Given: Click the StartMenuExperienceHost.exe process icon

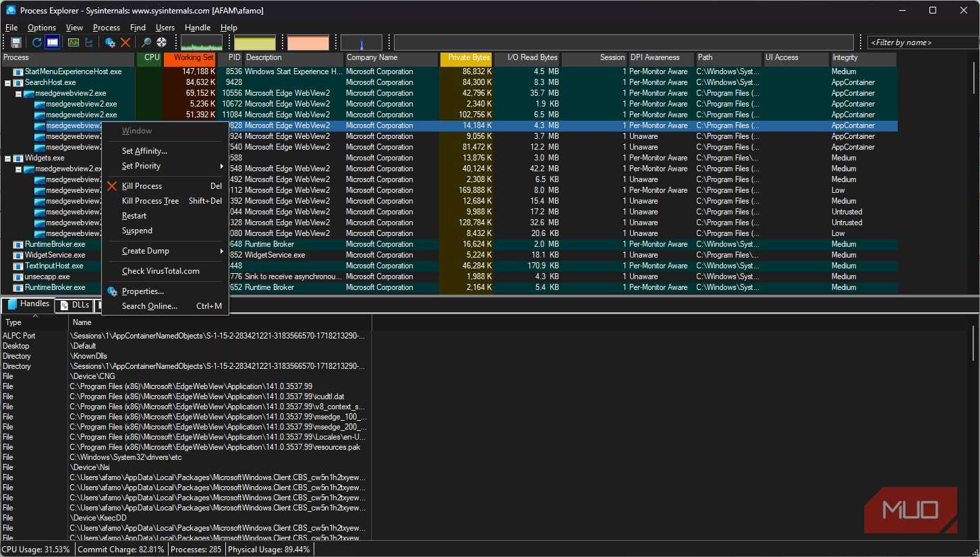Looking at the screenshot, I should pyautogui.click(x=18, y=71).
